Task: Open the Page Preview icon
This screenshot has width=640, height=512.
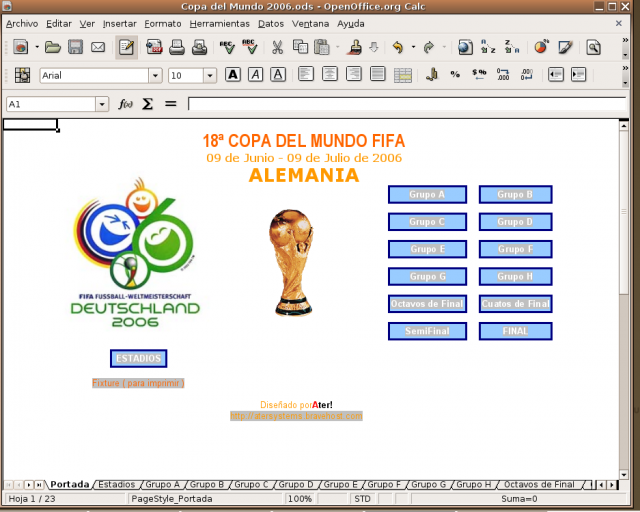Action: coord(200,47)
